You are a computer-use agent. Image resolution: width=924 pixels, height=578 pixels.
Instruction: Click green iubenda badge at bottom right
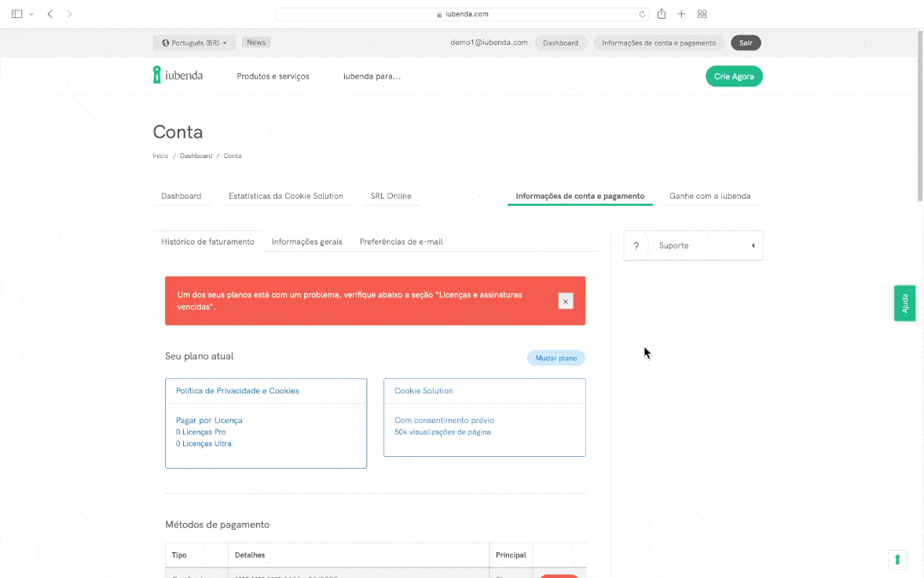[x=897, y=559]
